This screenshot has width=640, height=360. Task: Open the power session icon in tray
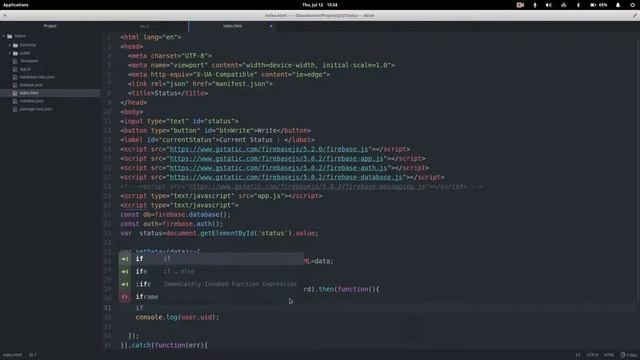632,5
